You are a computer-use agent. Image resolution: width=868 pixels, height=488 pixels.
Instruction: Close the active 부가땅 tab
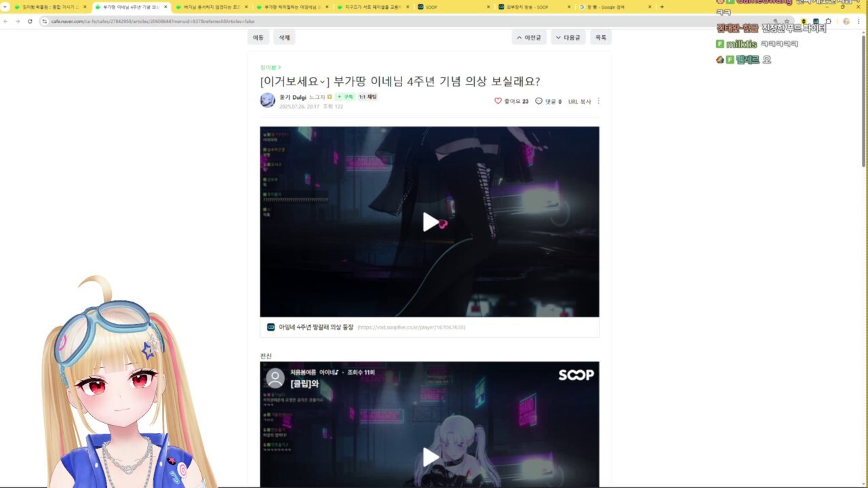pos(165,7)
